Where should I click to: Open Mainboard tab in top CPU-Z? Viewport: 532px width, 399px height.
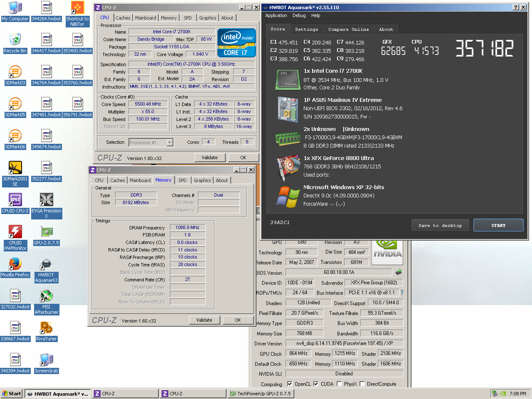point(145,18)
